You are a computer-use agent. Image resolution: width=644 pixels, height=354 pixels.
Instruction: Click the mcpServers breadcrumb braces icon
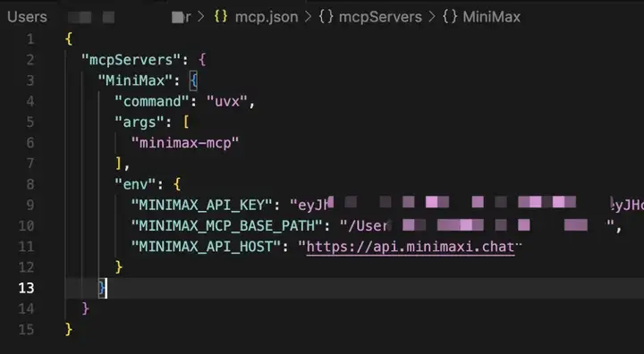click(326, 17)
